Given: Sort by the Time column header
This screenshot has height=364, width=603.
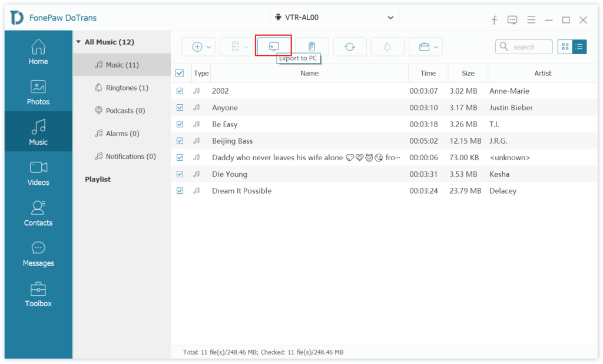Looking at the screenshot, I should [428, 73].
